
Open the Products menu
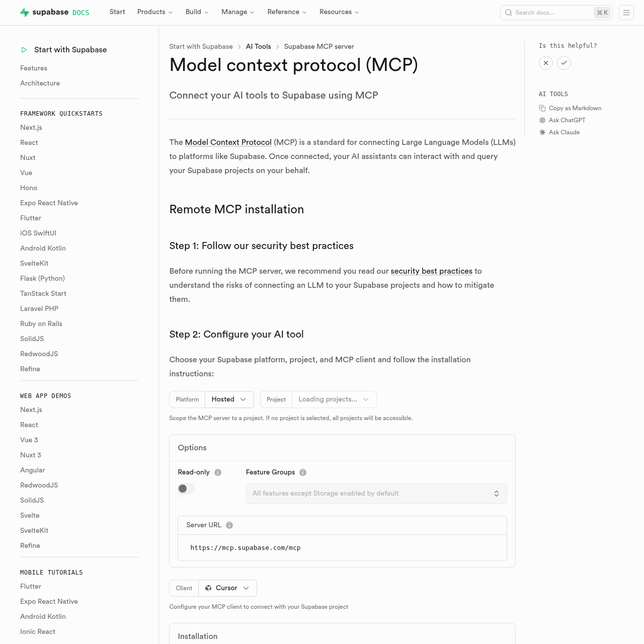(154, 12)
